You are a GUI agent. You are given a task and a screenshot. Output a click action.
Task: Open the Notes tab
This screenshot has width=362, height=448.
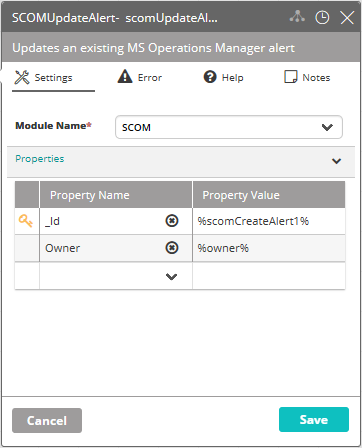tap(307, 77)
